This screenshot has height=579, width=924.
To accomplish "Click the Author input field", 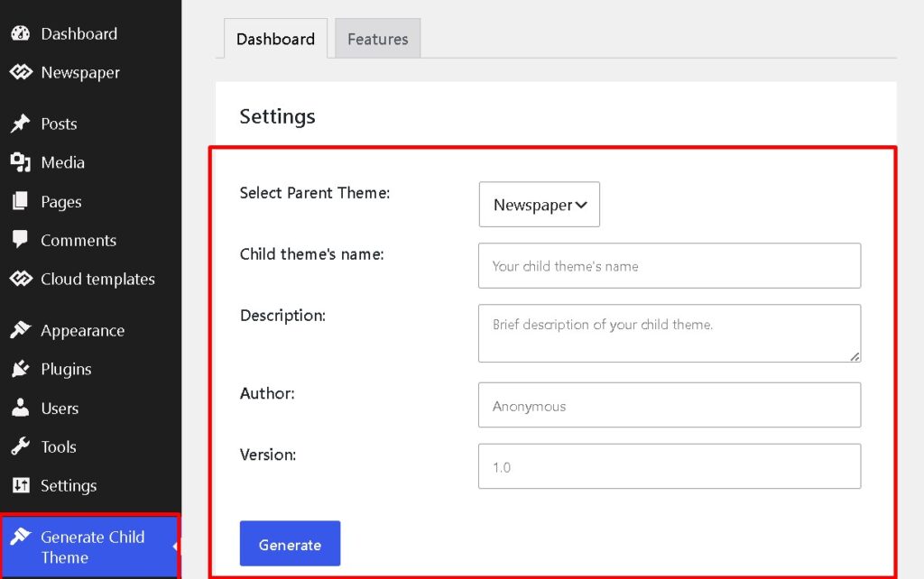I will point(670,405).
